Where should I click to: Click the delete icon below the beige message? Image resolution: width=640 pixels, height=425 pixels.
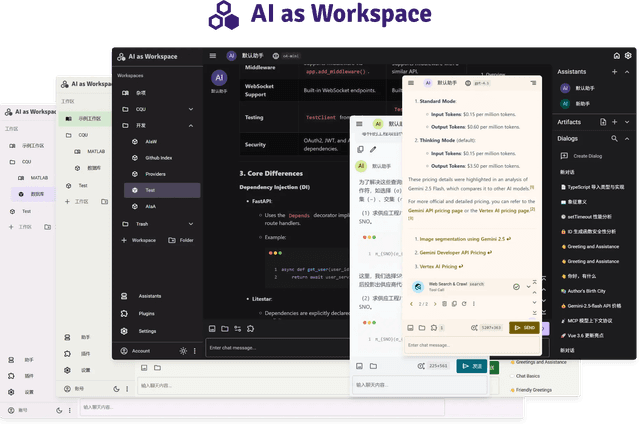click(x=444, y=304)
